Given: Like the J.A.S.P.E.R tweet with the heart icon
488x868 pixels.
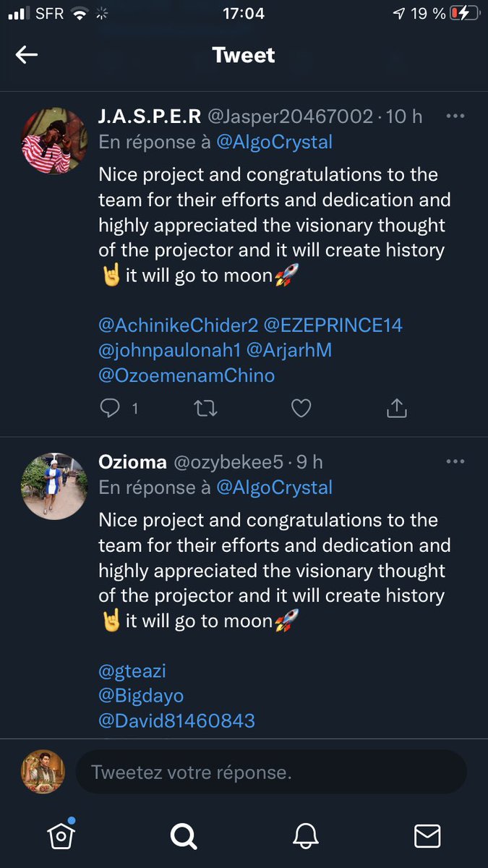Looking at the screenshot, I should [301, 409].
